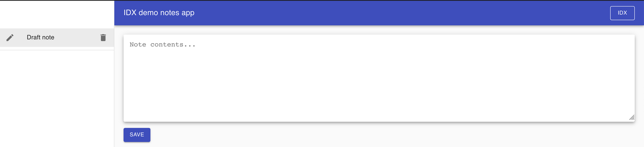The width and height of the screenshot is (644, 147).
Task: Click the "IDX demo notes app" title
Action: (159, 13)
